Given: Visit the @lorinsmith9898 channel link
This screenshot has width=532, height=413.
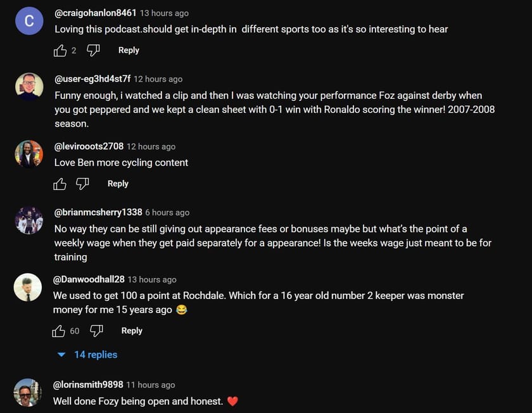Looking at the screenshot, I should [x=89, y=384].
